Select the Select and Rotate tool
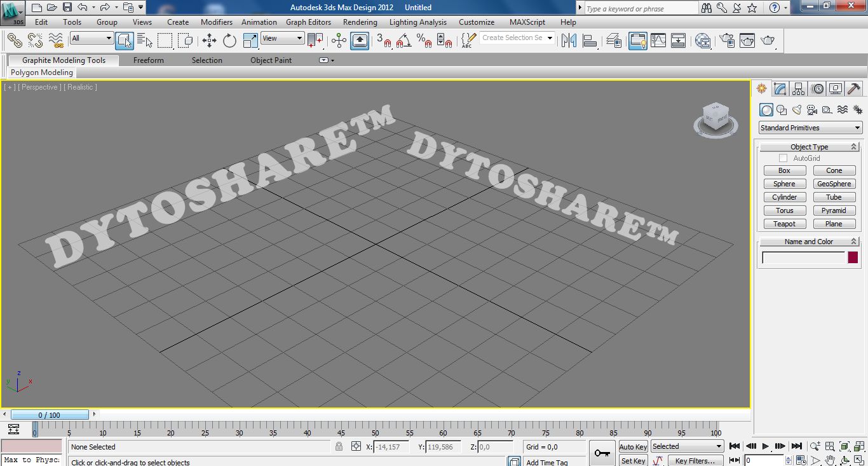 (229, 41)
